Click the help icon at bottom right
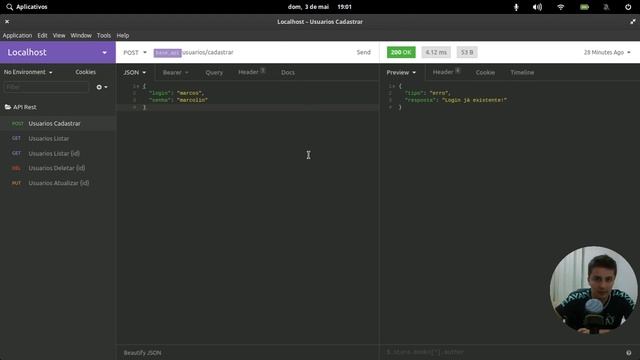This screenshot has height=360, width=640. (629, 353)
